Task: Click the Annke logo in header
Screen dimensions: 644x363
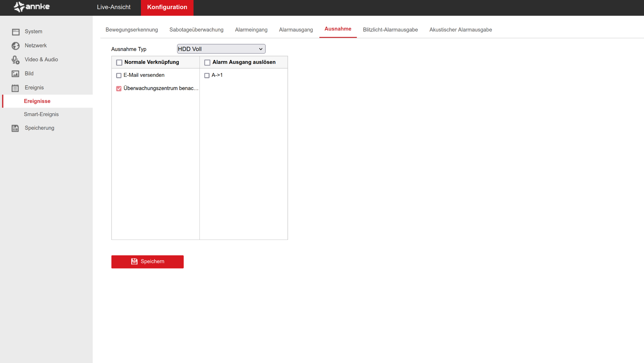Action: (32, 7)
